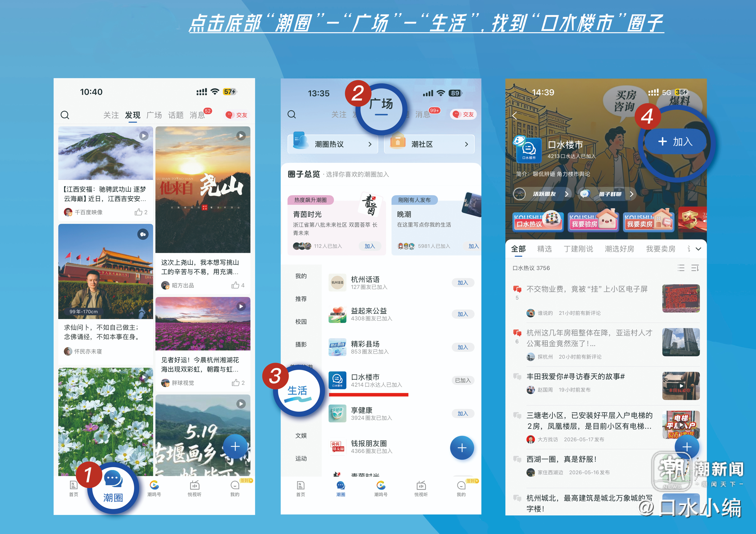Toggle 加入 for the 杭州话语 circle
The width and height of the screenshot is (756, 534).
(x=463, y=283)
